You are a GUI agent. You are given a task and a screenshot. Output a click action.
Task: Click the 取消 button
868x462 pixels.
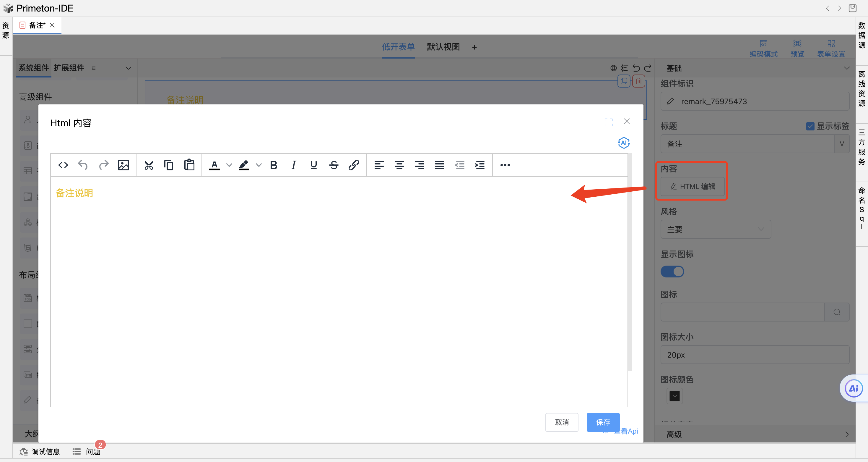(562, 422)
